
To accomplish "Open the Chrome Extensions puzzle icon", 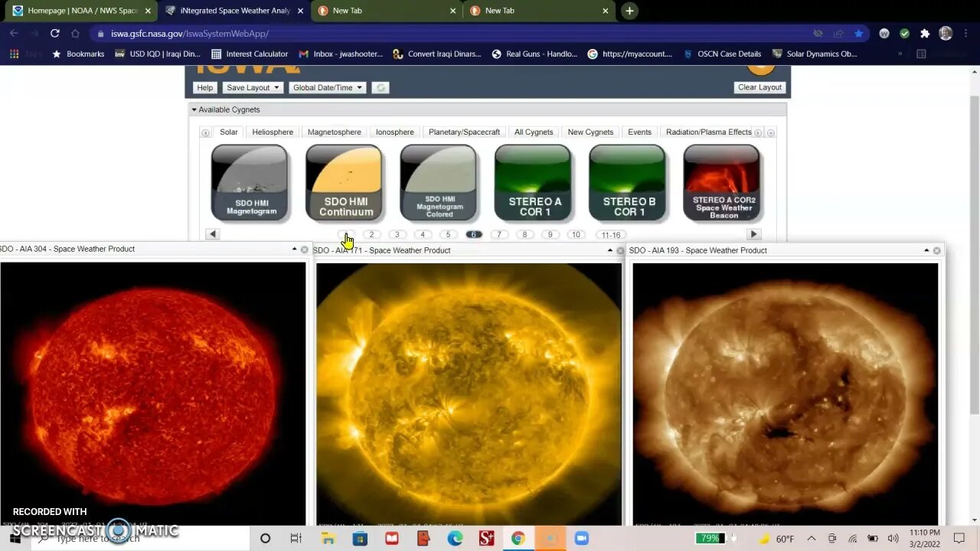I will 925,34.
